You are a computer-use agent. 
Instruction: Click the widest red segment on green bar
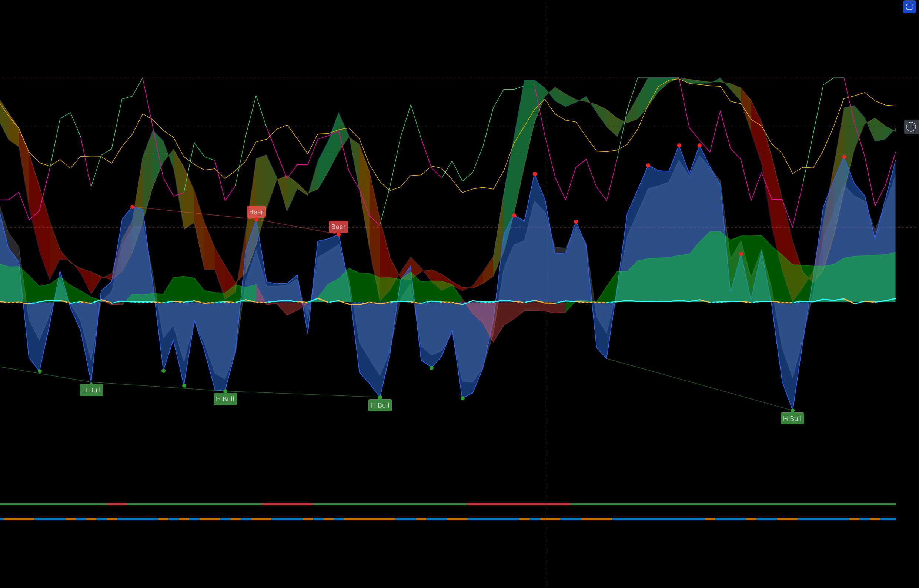click(x=519, y=504)
